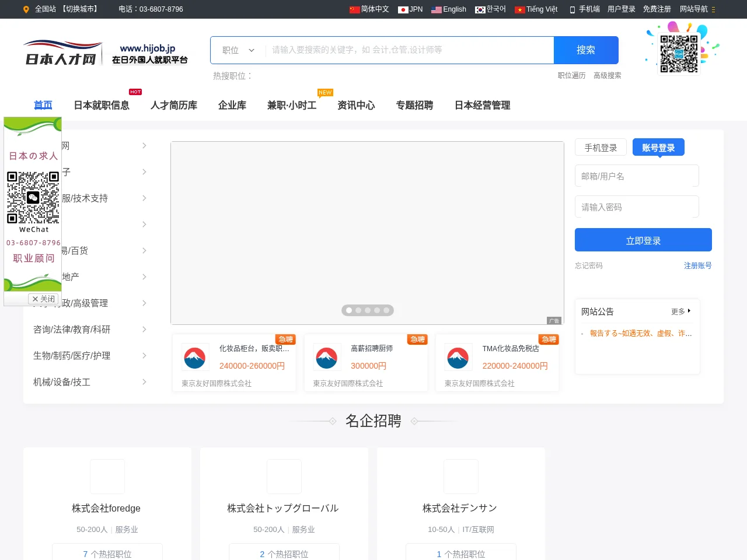Focus the 邮箱/用户名 input field
Image resolution: width=747 pixels, height=560 pixels.
tap(637, 176)
